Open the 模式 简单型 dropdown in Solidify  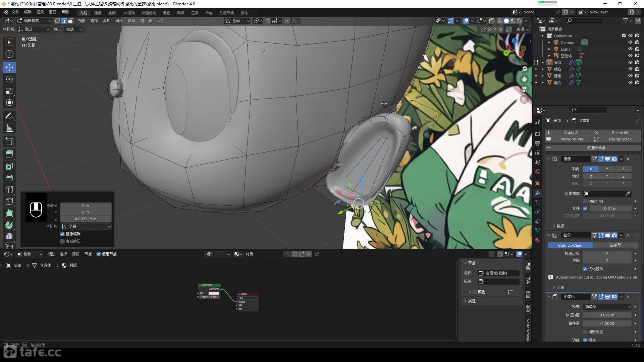pos(607,307)
